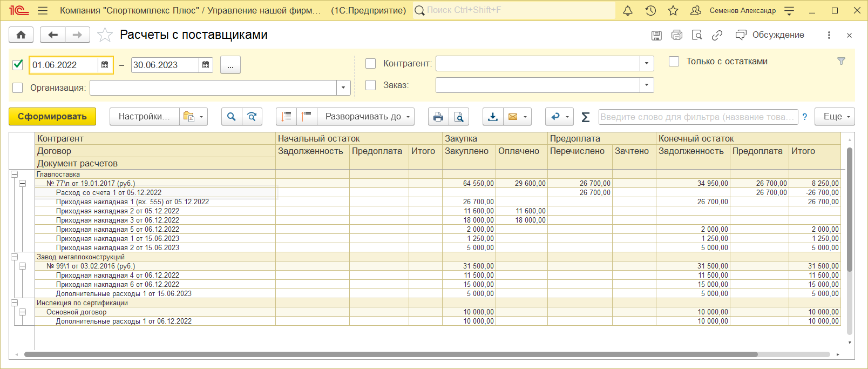Click the start date field 01.06.2022
The height and width of the screenshot is (369, 868).
coord(64,65)
